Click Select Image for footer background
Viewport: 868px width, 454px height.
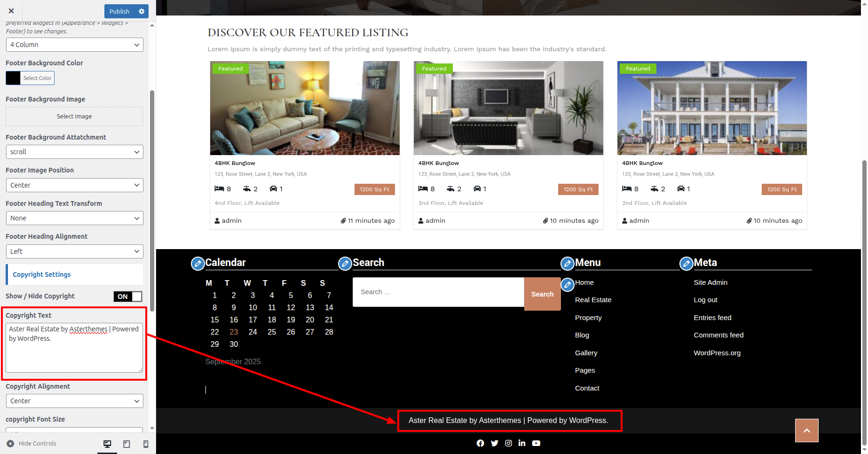[x=74, y=117]
